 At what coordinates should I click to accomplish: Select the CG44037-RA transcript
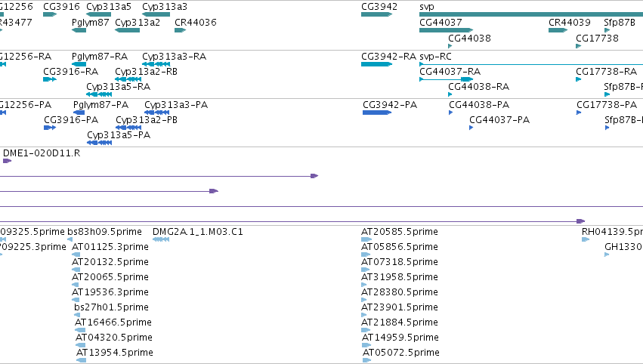pyautogui.click(x=446, y=79)
